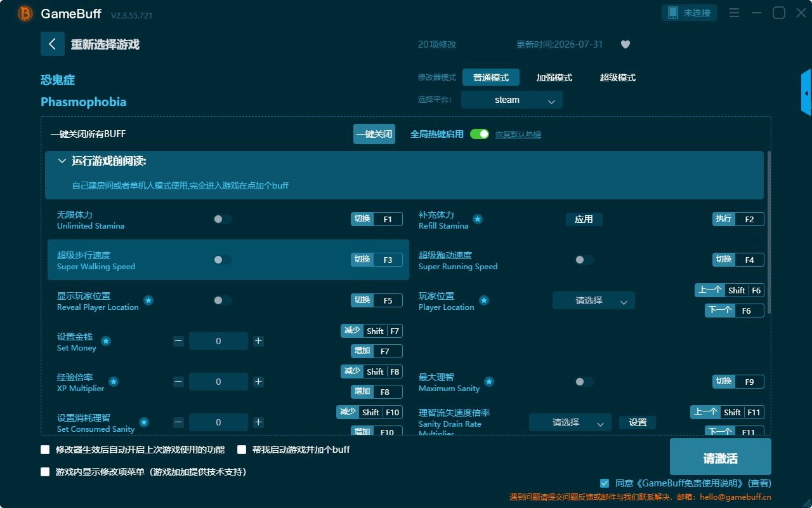This screenshot has height=508, width=812.
Task: Click Shift F11 previous drain rate hotkey
Action: click(x=727, y=412)
